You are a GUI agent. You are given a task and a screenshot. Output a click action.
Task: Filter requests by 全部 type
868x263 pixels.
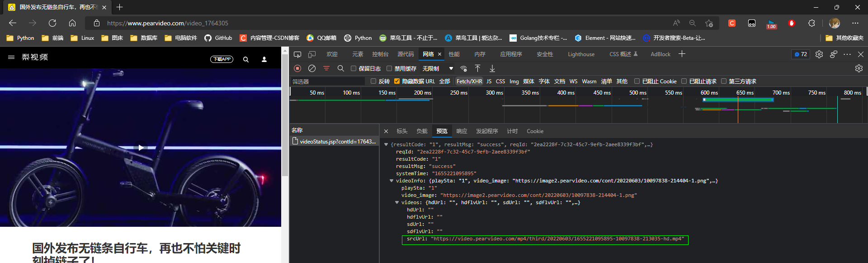[x=444, y=81]
